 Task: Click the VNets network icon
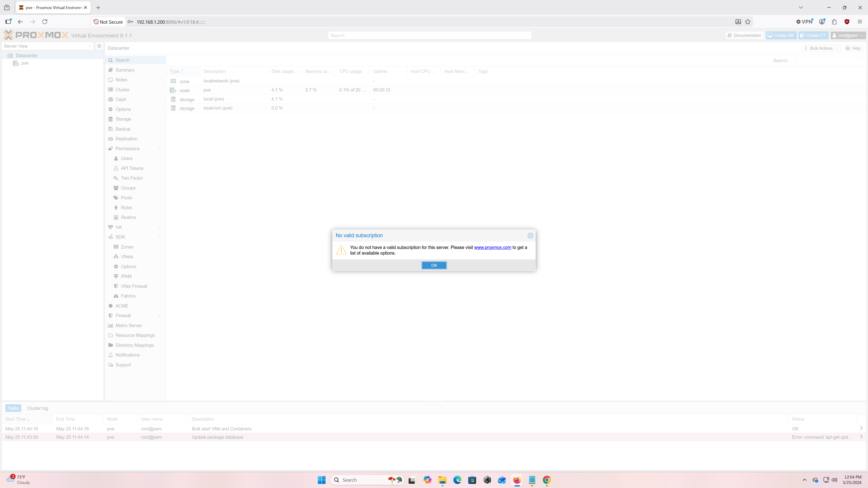[116, 257]
